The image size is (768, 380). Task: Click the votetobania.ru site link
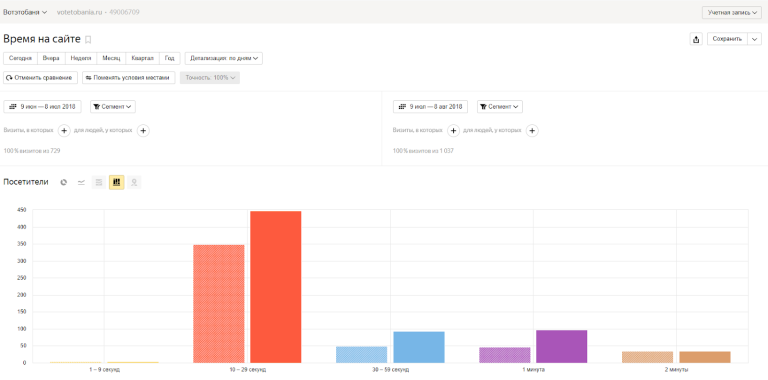pyautogui.click(x=80, y=12)
